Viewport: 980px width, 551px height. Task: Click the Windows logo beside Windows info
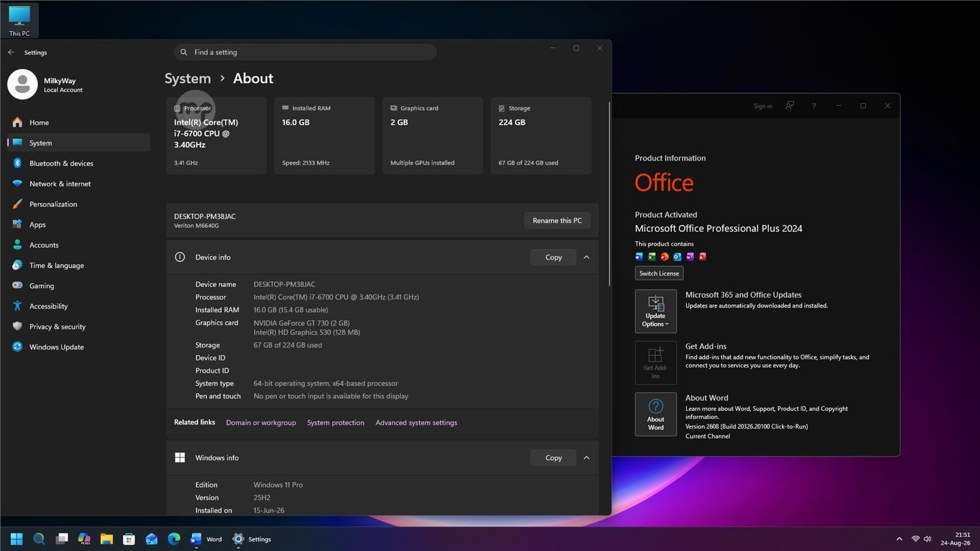pyautogui.click(x=180, y=458)
